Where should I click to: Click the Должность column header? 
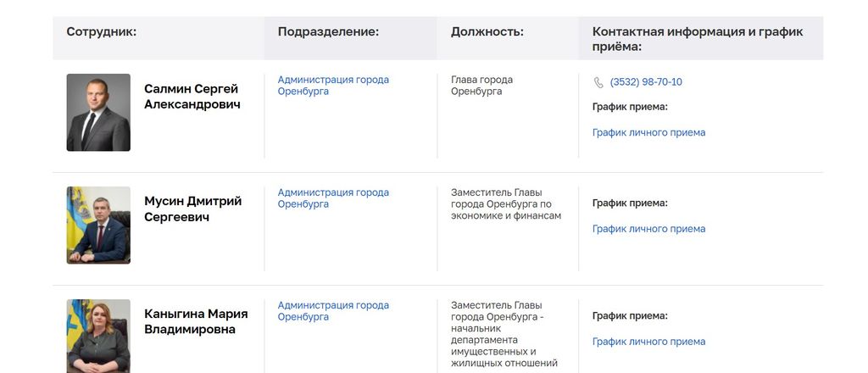tap(487, 31)
